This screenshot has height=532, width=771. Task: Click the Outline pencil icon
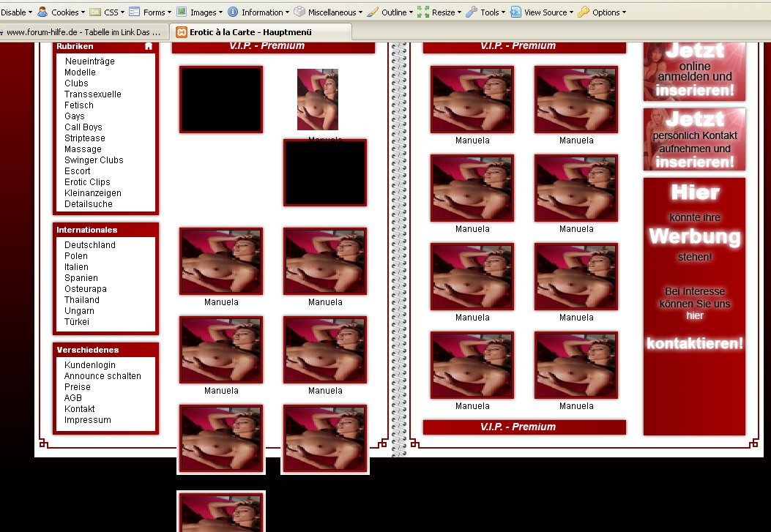(x=373, y=12)
